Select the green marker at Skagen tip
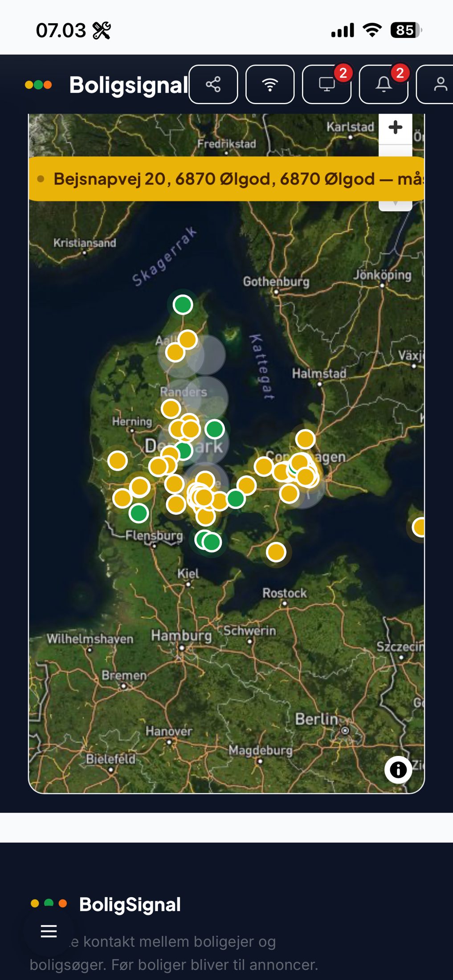The height and width of the screenshot is (980, 453). pyautogui.click(x=183, y=305)
